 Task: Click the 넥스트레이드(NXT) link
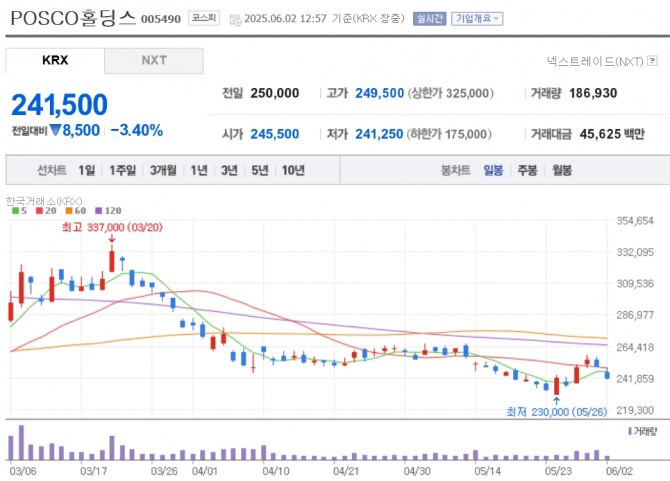pyautogui.click(x=595, y=62)
